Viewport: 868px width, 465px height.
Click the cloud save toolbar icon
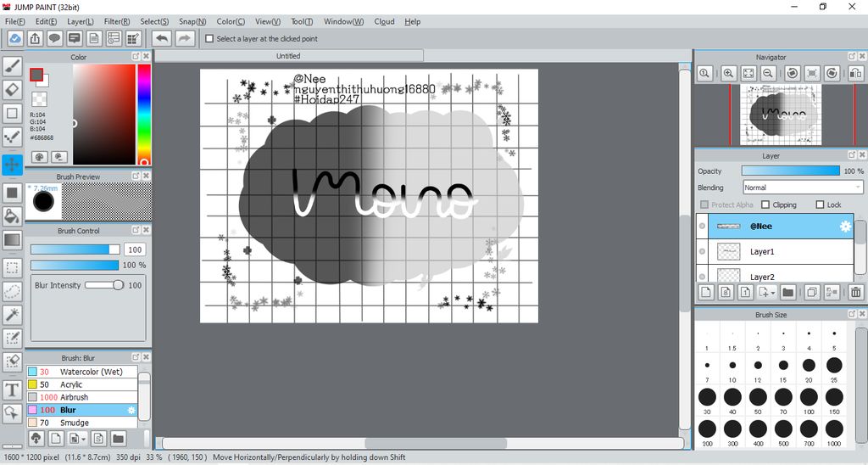click(x=15, y=38)
